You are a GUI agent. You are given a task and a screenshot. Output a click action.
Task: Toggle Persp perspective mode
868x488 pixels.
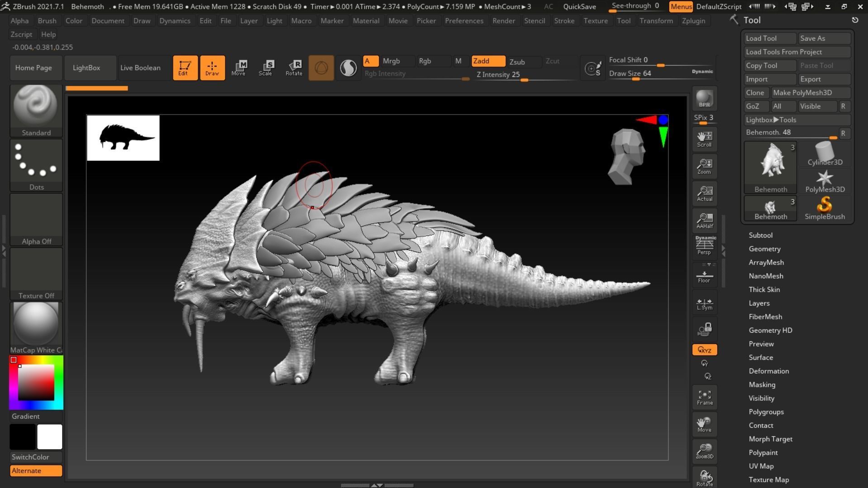coord(704,246)
